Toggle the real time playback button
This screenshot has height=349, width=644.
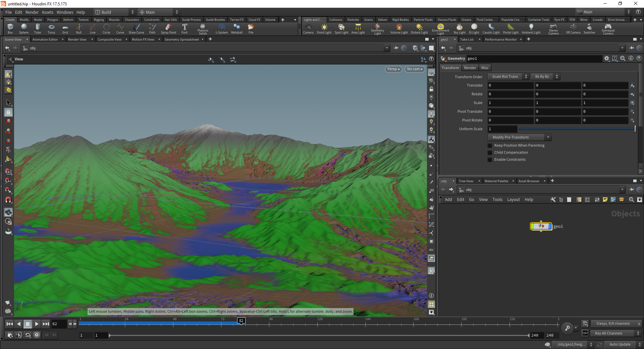[x=37, y=335]
